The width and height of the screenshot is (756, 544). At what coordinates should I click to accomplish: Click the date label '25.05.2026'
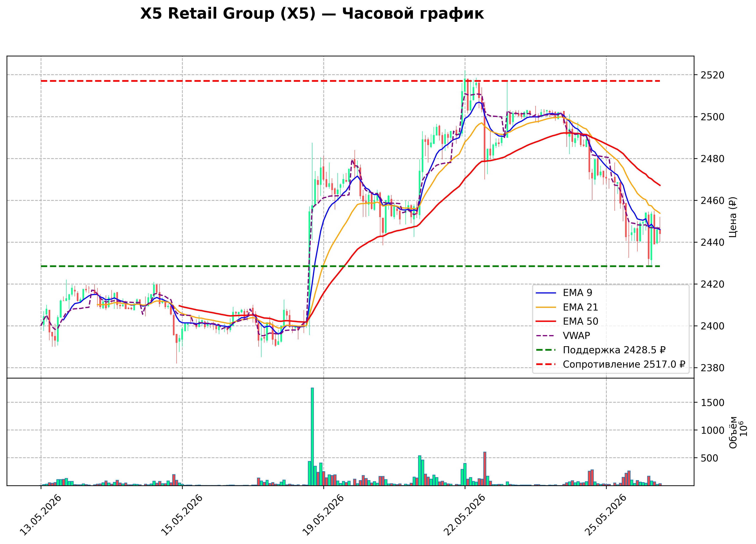[606, 515]
